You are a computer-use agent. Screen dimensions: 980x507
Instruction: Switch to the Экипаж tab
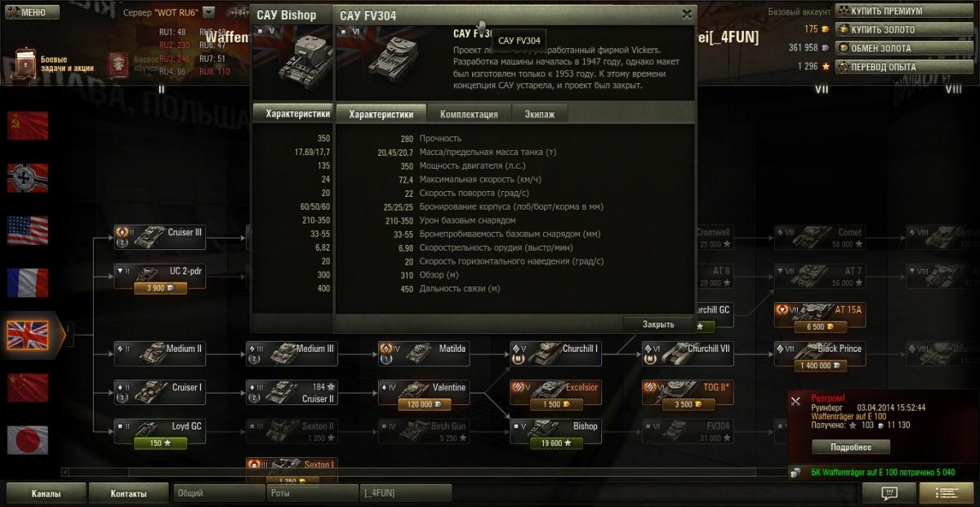(539, 114)
